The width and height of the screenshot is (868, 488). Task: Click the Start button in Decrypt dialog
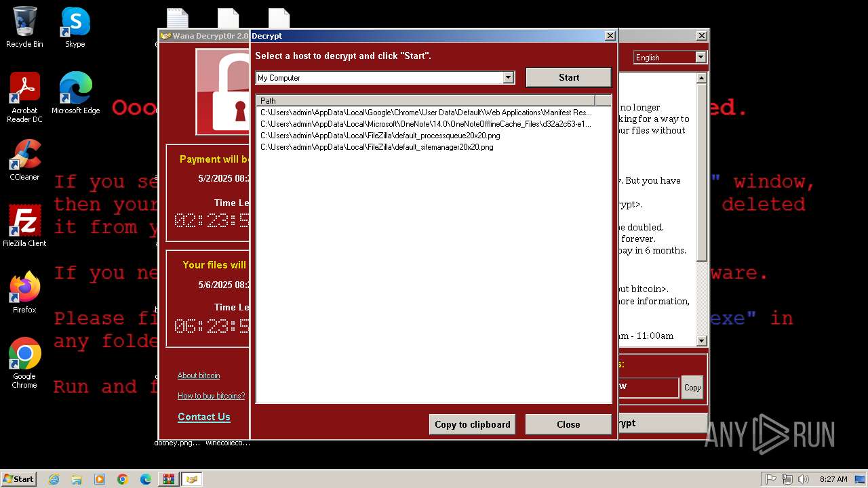click(x=569, y=77)
